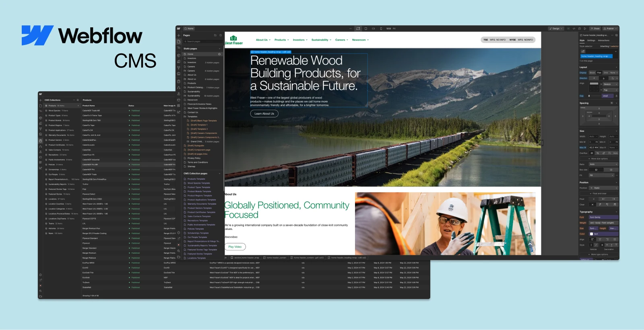Collapse the Static pages section

[219, 49]
